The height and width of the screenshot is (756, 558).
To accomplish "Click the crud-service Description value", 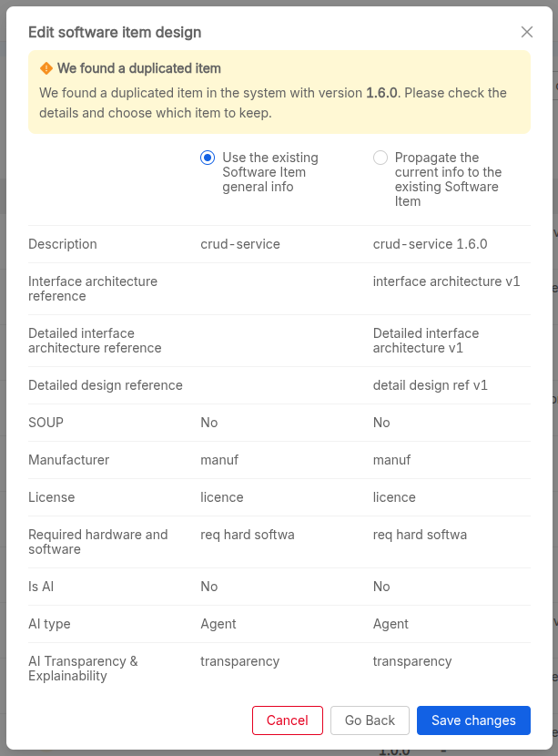I will coord(240,244).
